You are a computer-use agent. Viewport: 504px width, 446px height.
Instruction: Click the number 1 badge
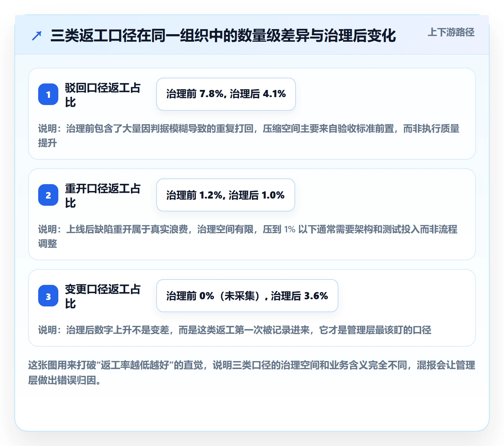48,94
